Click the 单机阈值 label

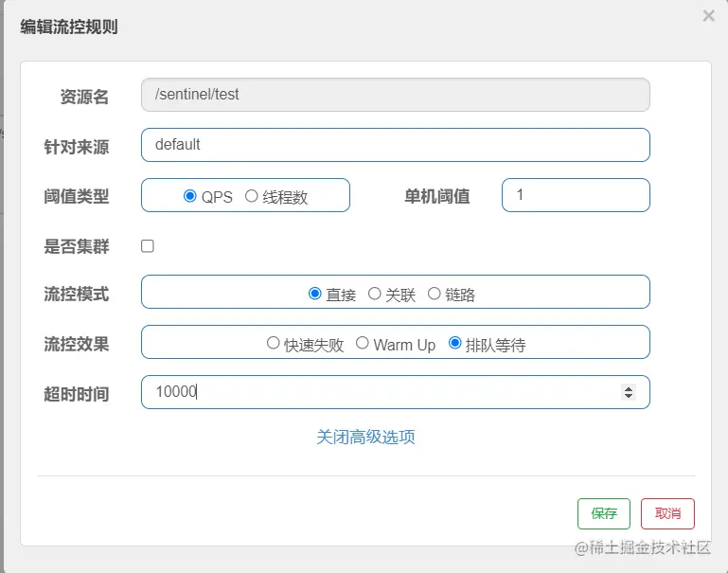point(437,196)
